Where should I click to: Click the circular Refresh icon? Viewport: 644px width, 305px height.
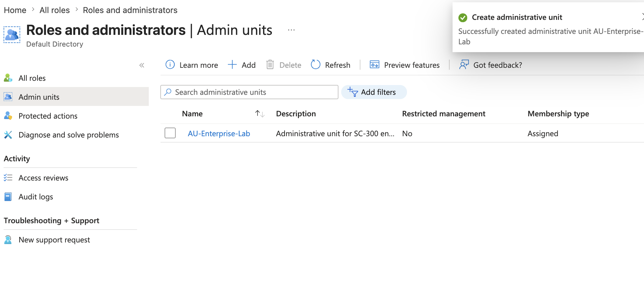coord(315,65)
